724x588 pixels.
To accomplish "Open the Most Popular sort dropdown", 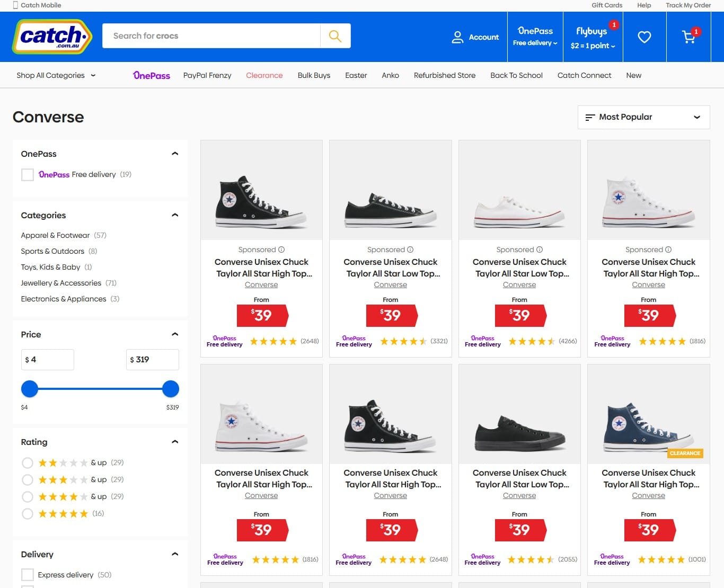I will tap(643, 117).
